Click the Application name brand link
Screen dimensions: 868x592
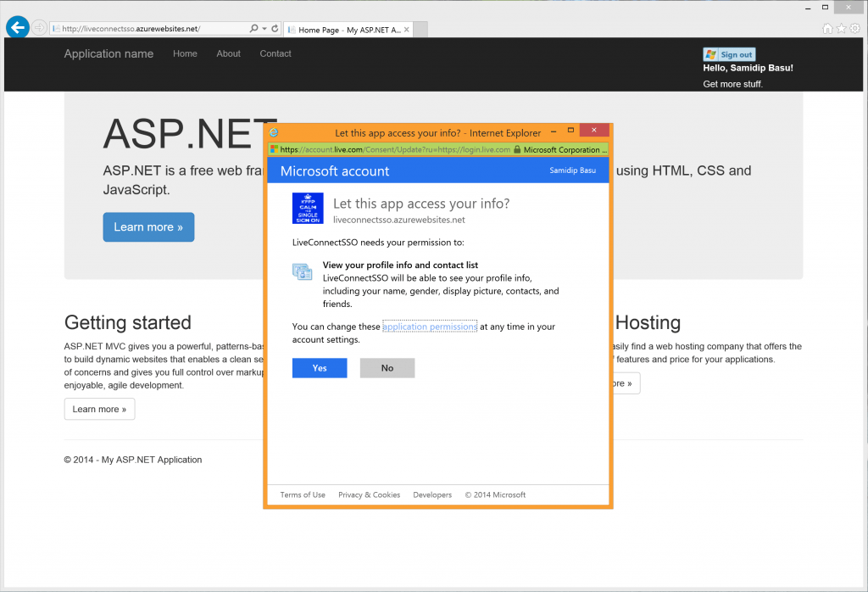(x=108, y=53)
